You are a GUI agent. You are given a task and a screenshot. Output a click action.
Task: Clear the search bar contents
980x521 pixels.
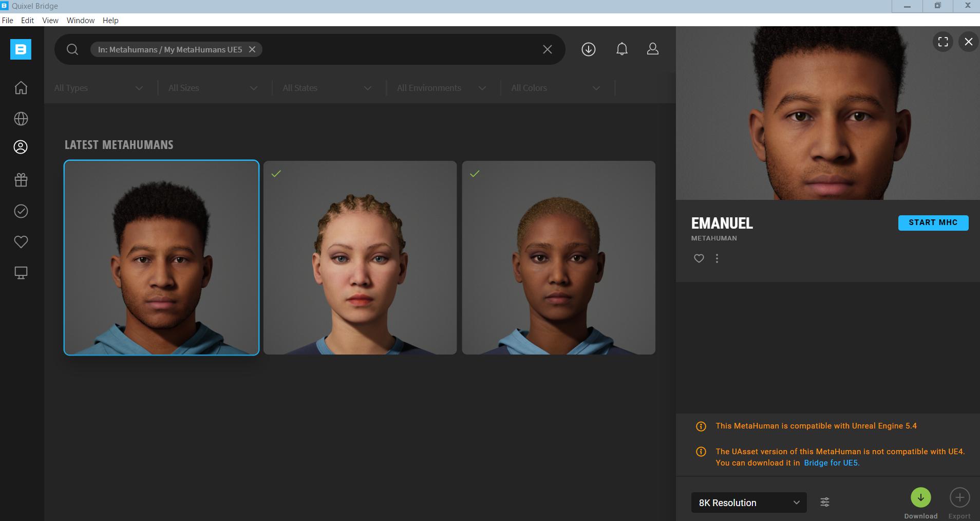point(548,49)
